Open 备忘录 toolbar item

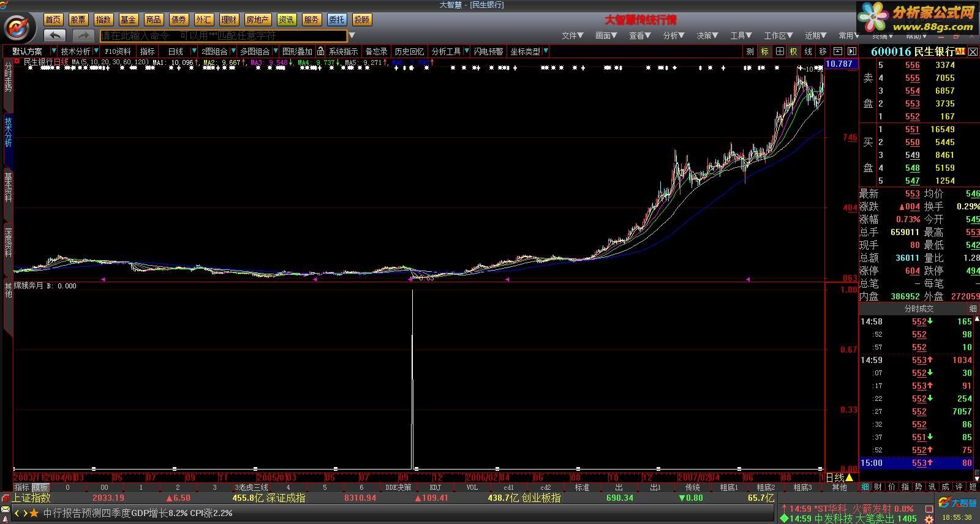[x=376, y=51]
